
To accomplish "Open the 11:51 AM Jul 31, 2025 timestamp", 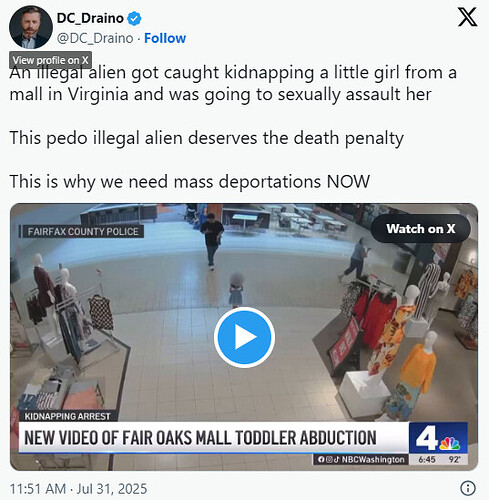I will 78,489.
